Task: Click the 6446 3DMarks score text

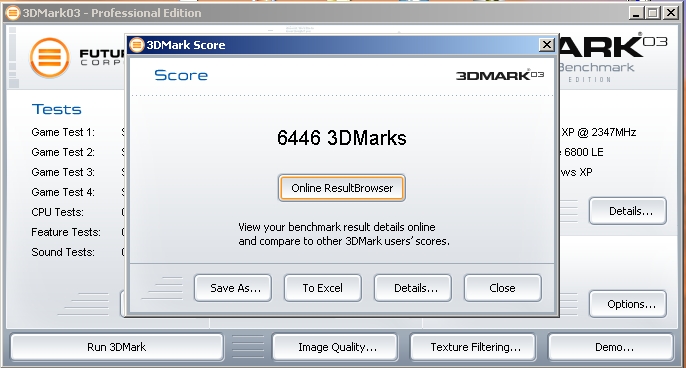Action: point(342,138)
